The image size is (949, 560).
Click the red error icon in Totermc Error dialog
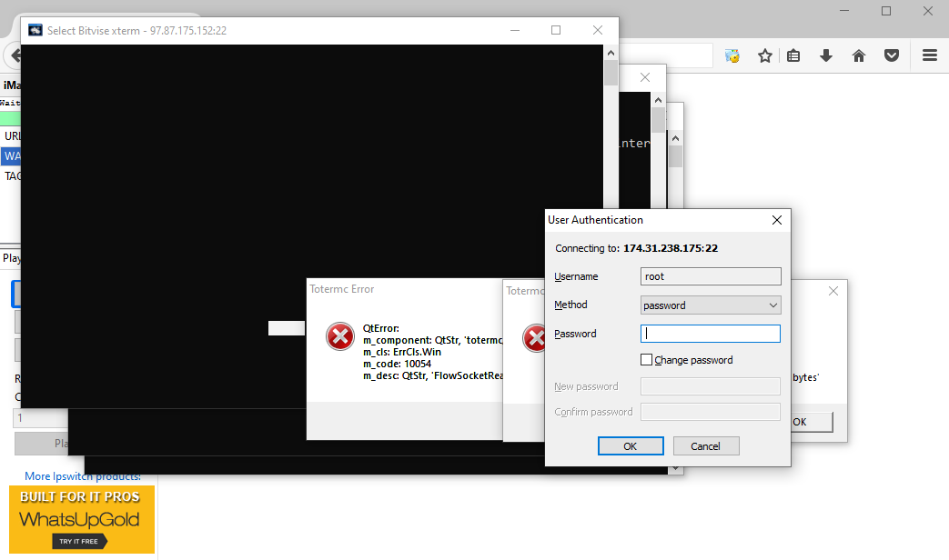point(340,336)
